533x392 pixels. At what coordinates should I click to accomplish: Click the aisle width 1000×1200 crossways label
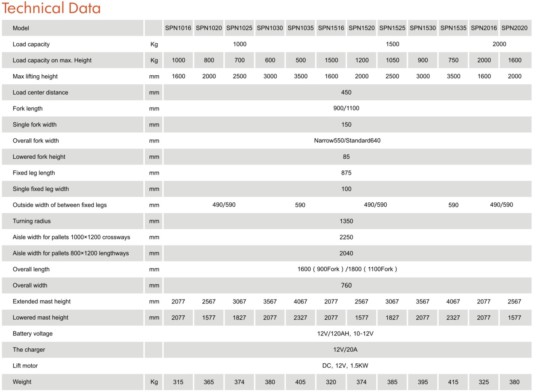click(x=71, y=237)
